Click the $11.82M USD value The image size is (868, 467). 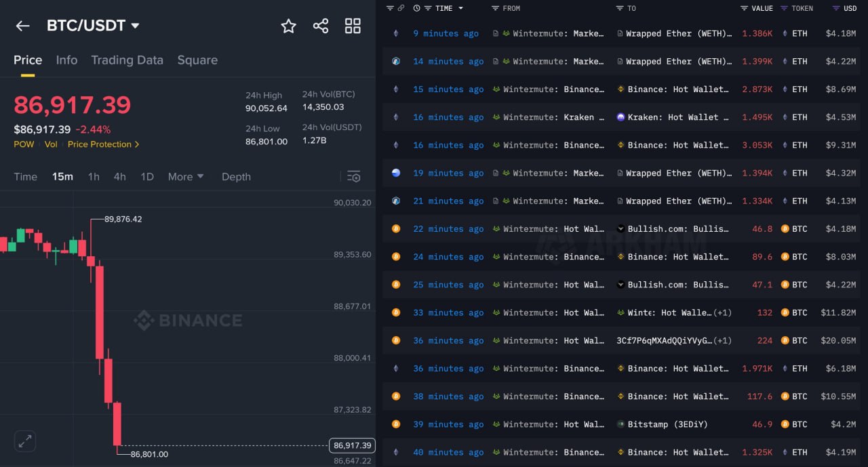[x=837, y=312]
